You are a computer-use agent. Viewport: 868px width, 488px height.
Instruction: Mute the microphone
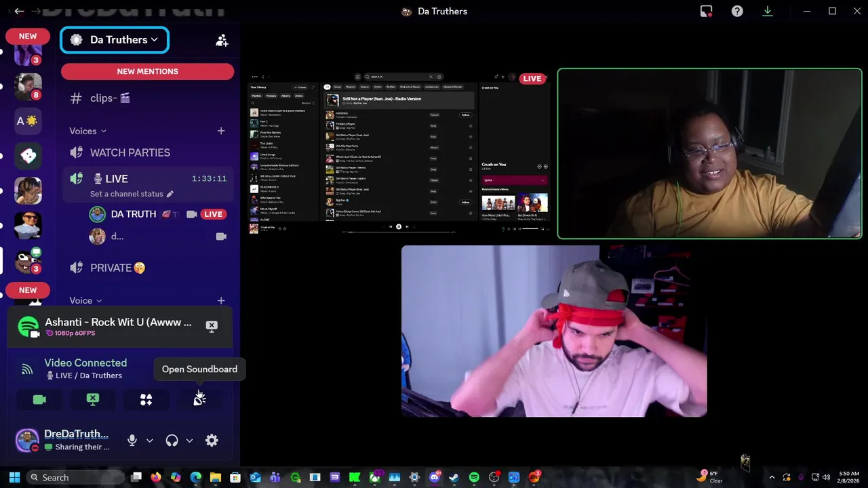pos(132,441)
